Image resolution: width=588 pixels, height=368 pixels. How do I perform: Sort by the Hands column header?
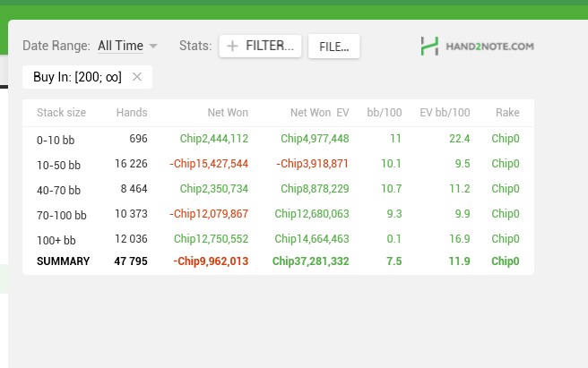(x=132, y=113)
